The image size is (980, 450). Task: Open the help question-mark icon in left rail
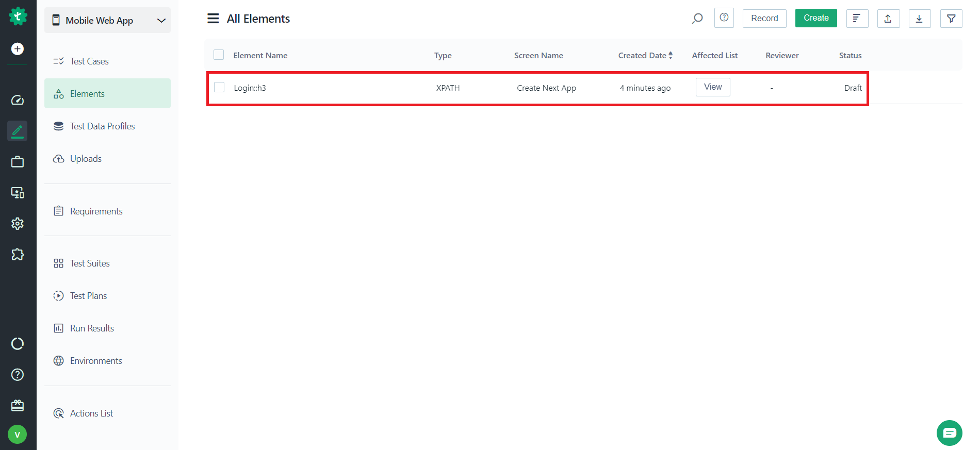pos(18,375)
